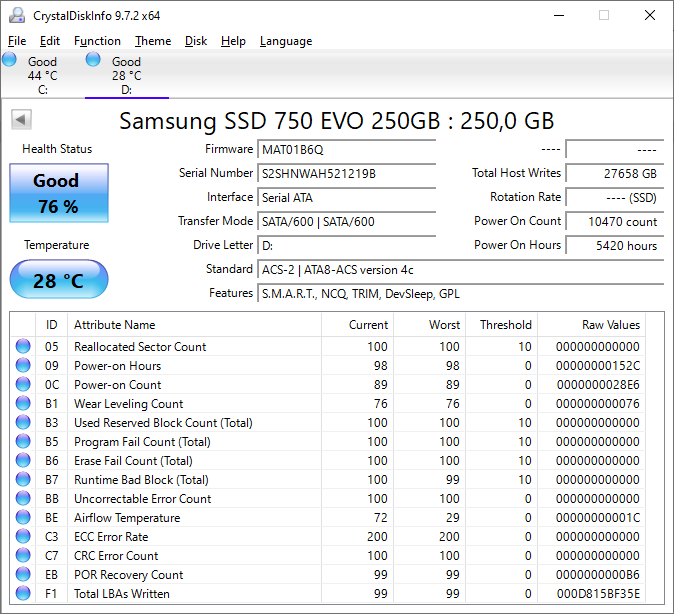
Task: Click status orb beside Wear Leveling Count
Action: (x=23, y=404)
